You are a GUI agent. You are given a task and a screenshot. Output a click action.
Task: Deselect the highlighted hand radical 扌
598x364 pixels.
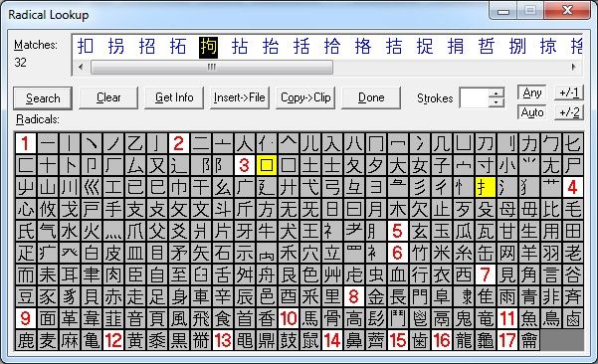point(486,187)
